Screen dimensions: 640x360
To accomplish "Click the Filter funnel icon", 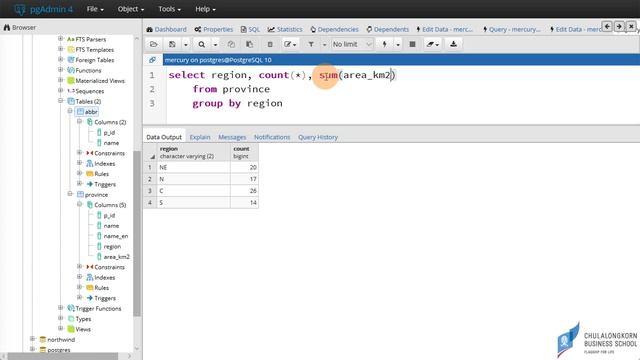I will pos(311,44).
